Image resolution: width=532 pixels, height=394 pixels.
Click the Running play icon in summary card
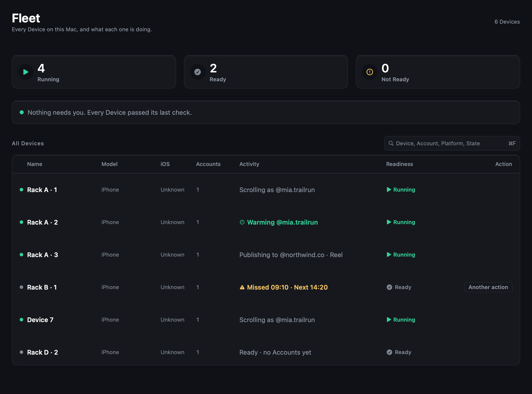coord(26,72)
